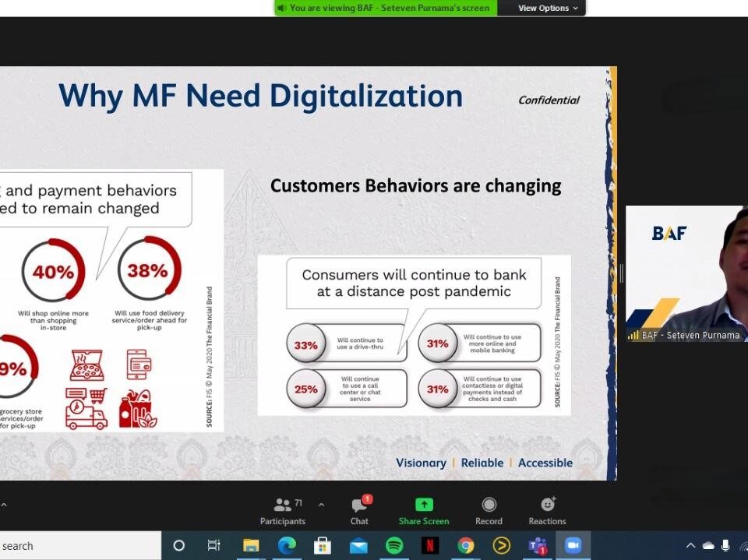
Task: Open Microsoft Teams in the taskbar
Action: (538, 545)
